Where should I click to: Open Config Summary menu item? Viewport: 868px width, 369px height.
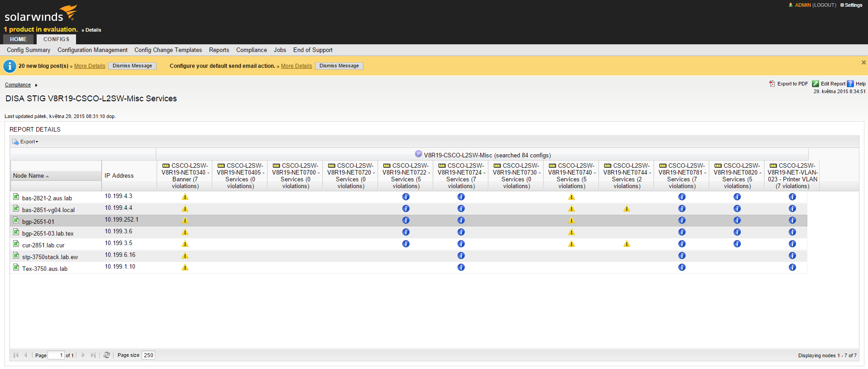pos(29,50)
